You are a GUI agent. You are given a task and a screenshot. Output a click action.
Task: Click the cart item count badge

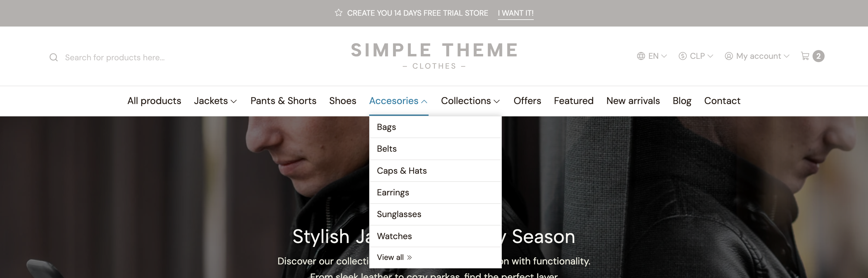tap(819, 56)
